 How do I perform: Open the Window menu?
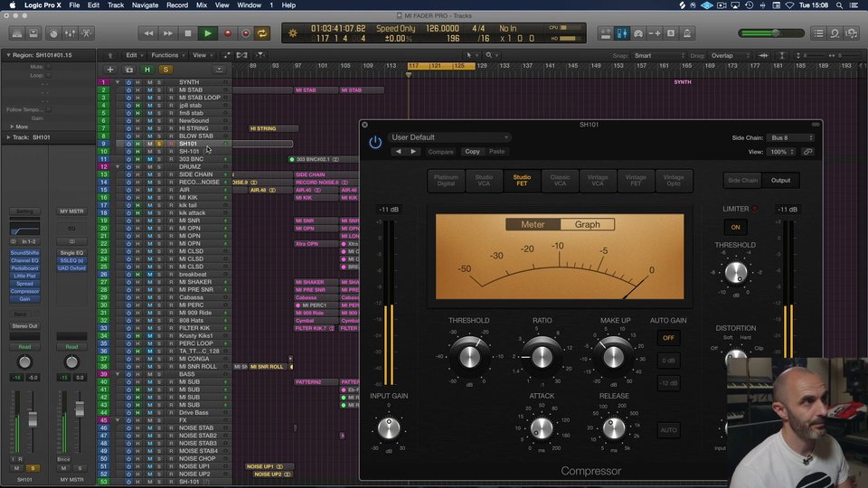point(250,5)
